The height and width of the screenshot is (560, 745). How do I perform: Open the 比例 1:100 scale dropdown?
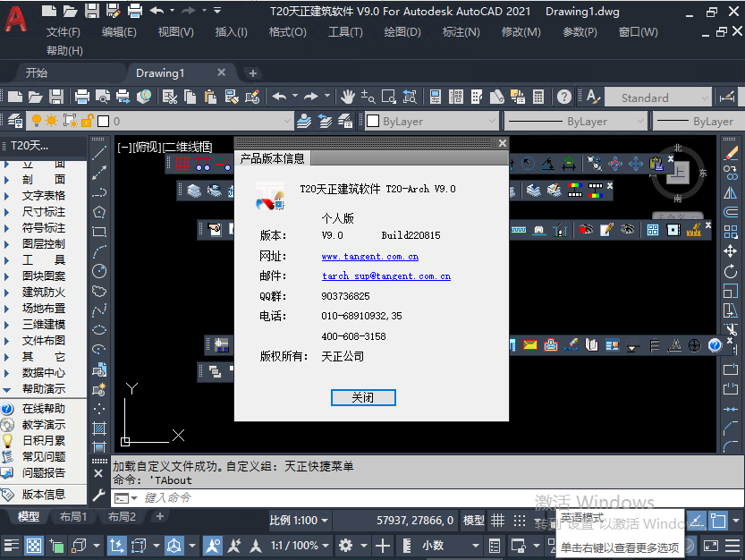click(299, 521)
